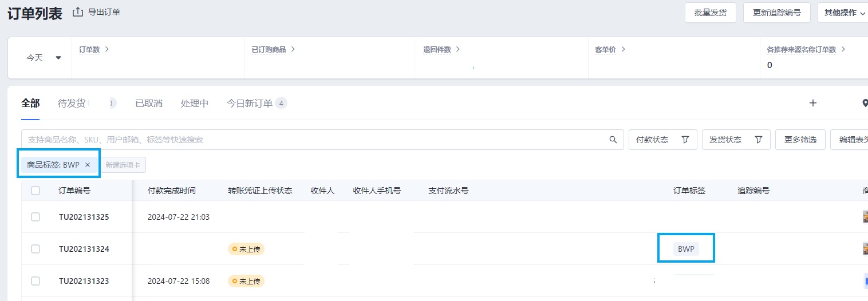The height and width of the screenshot is (301, 868).
Task: Click payment time 2024-07-22 15:08
Action: coord(179,281)
